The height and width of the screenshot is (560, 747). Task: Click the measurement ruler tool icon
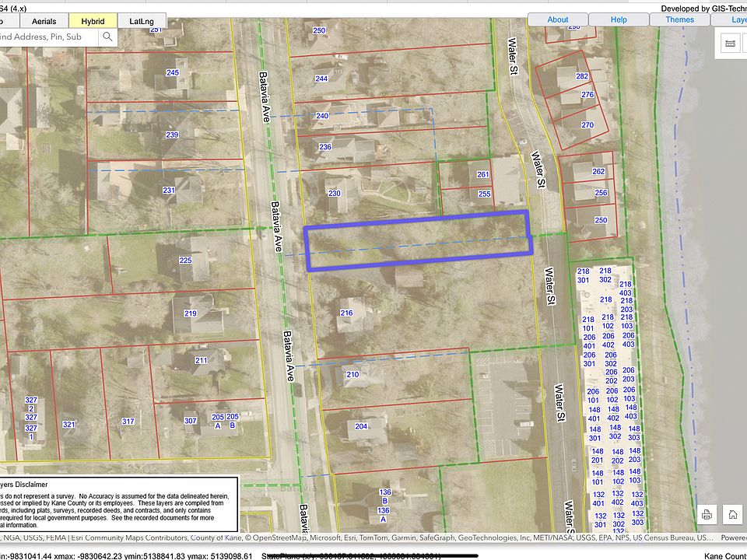point(731,43)
